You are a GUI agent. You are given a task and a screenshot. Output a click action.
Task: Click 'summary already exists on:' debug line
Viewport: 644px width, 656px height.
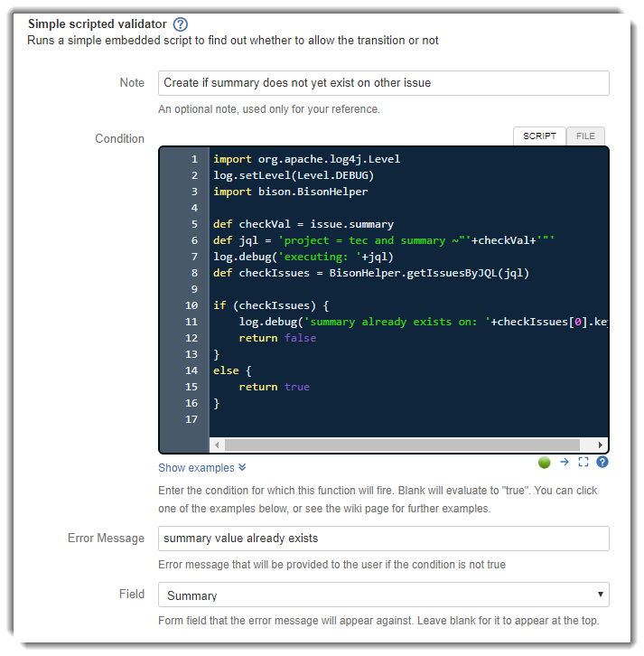(424, 322)
